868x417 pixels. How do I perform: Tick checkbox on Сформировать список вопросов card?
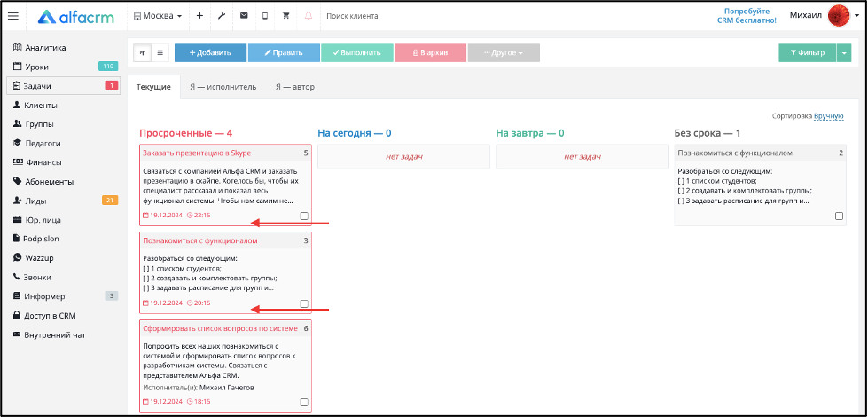pos(304,402)
